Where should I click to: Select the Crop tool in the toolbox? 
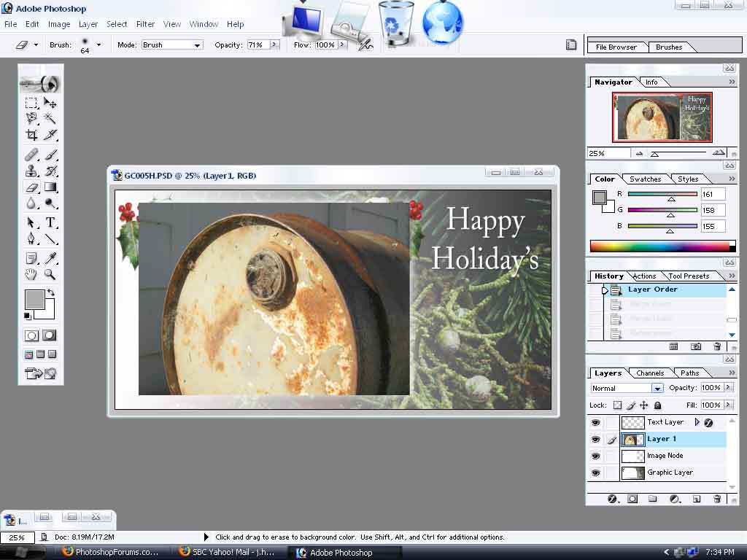click(x=31, y=135)
